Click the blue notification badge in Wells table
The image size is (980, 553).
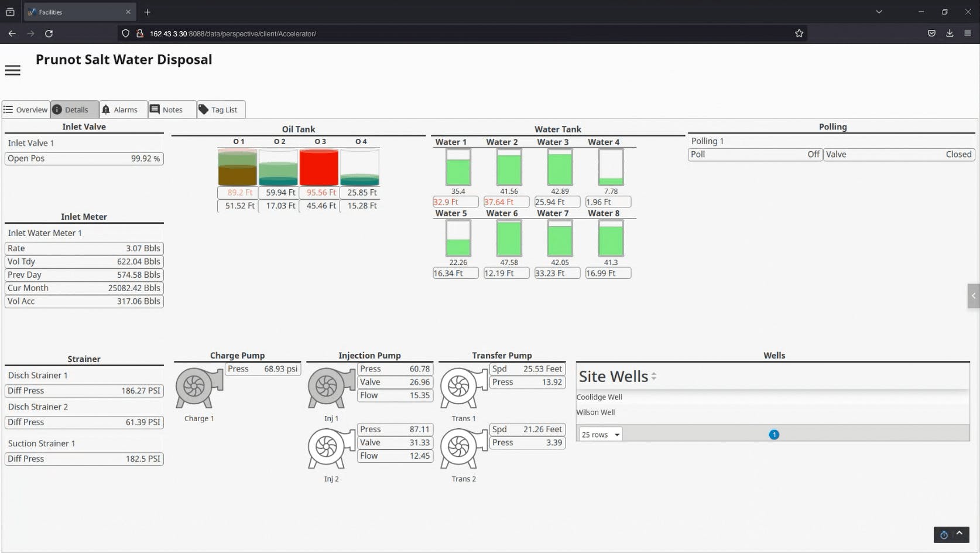click(774, 435)
